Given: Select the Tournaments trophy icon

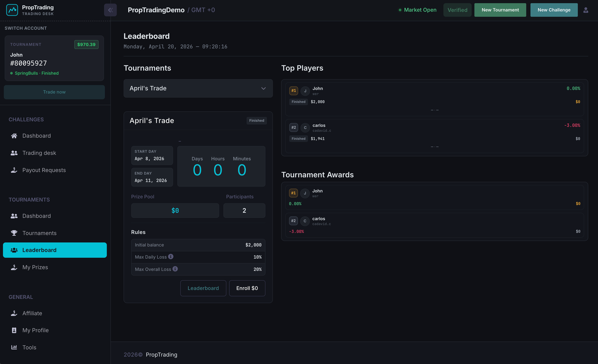Looking at the screenshot, I should pos(14,233).
